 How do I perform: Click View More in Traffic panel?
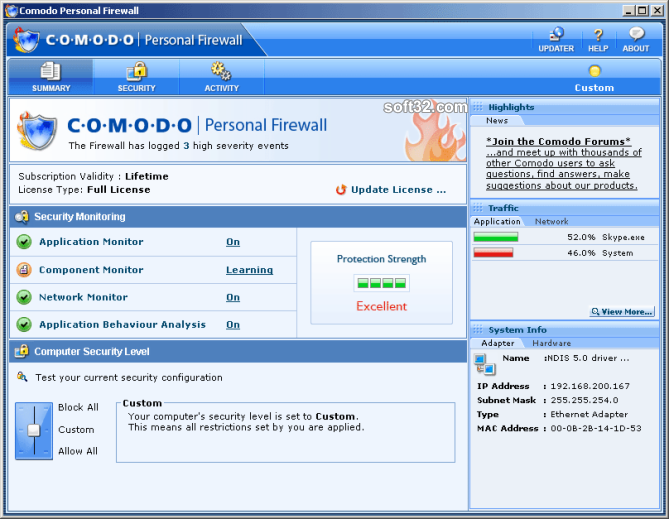coord(622,312)
